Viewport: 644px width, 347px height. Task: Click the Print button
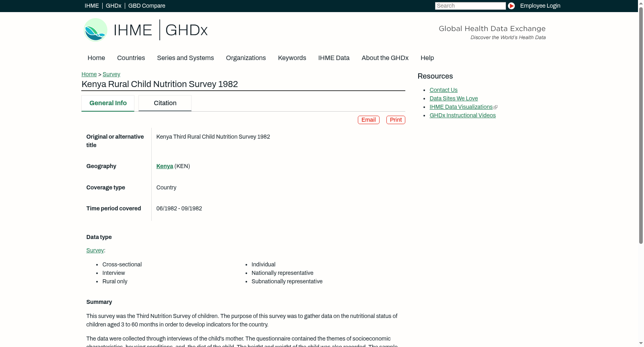396,120
